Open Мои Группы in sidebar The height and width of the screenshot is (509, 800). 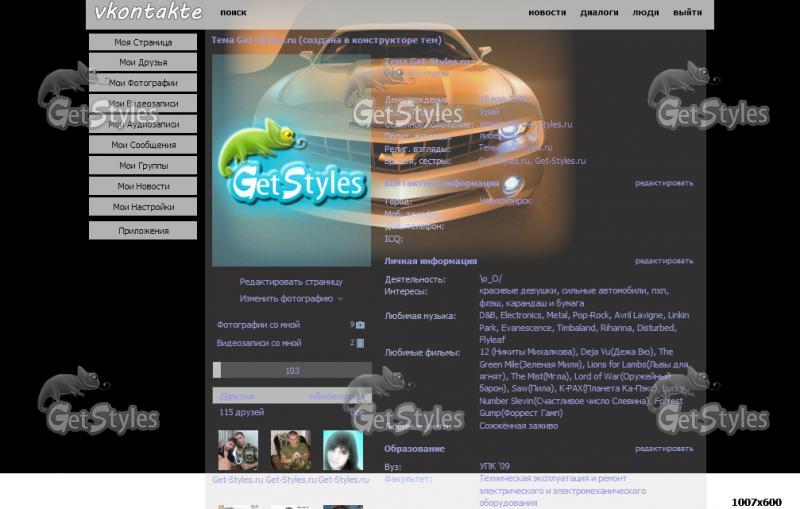pos(143,165)
